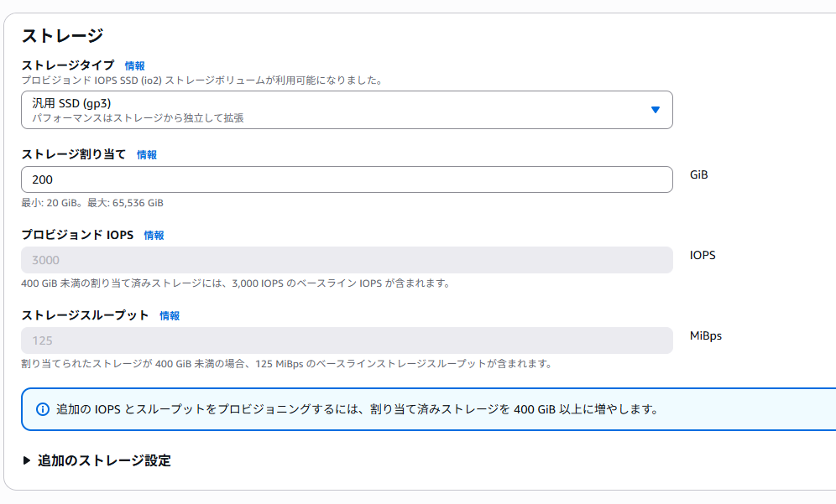
Task: Click the blue banner message about 400 GiB
Action: [x=356, y=409]
